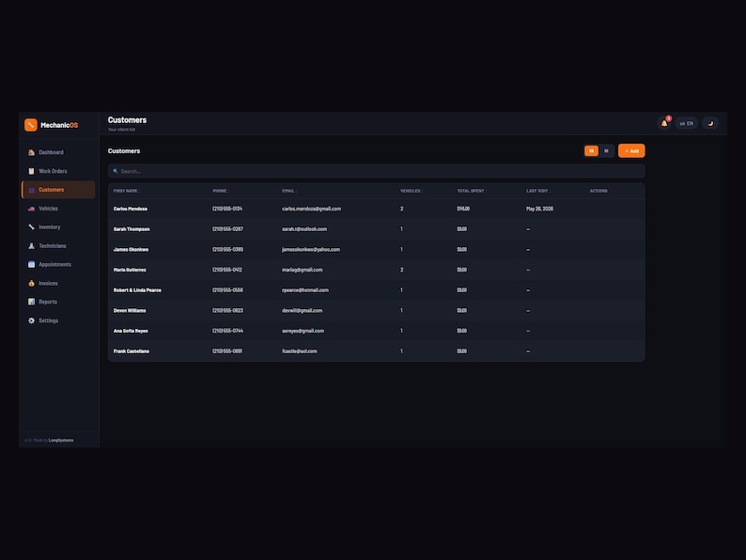This screenshot has height=560, width=746.
Task: Click the email mariag@gmail.com
Action: click(x=303, y=270)
